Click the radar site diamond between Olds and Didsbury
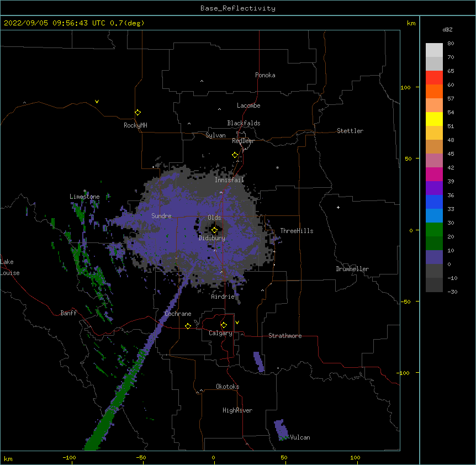 point(214,230)
